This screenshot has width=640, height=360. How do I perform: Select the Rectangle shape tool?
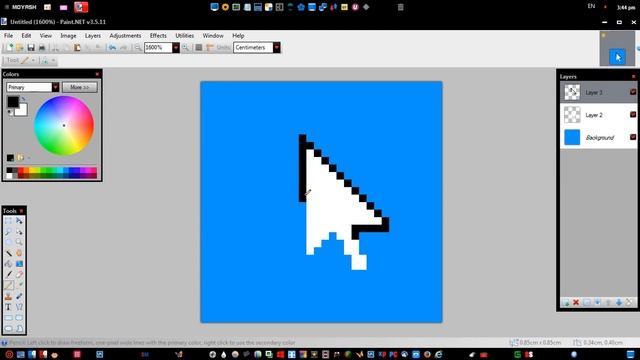(8, 318)
